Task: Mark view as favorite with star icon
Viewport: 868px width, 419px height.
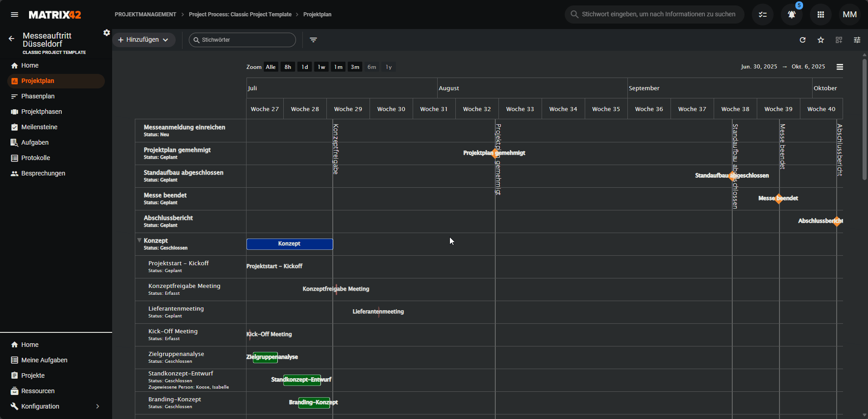Action: click(x=821, y=40)
